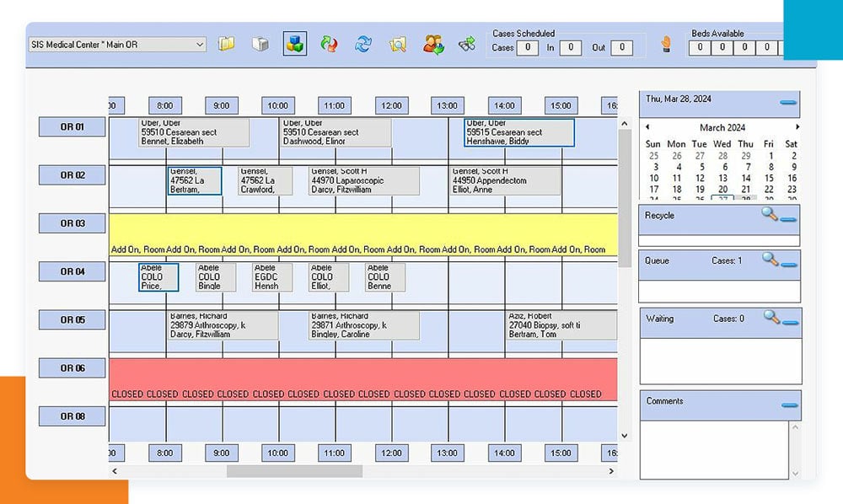843x504 pixels.
Task: Select the colored blocks toolbar icon
Action: [295, 44]
